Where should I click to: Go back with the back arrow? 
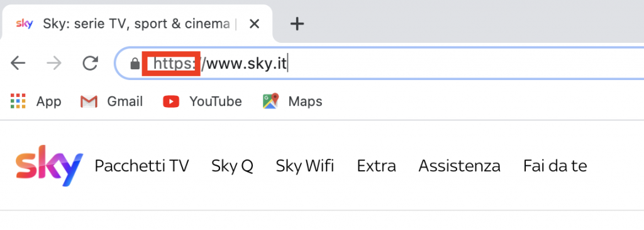tap(18, 64)
